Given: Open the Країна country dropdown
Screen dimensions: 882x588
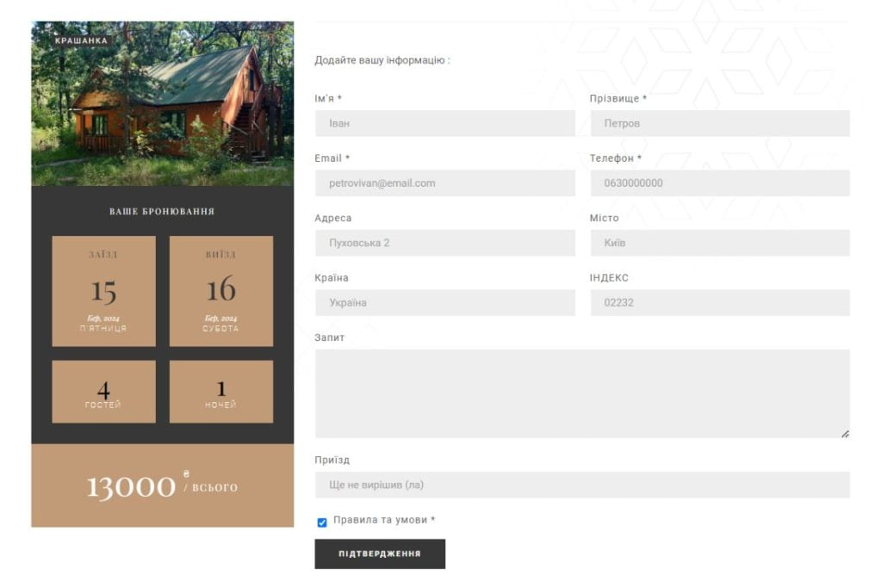Looking at the screenshot, I should click(x=444, y=303).
